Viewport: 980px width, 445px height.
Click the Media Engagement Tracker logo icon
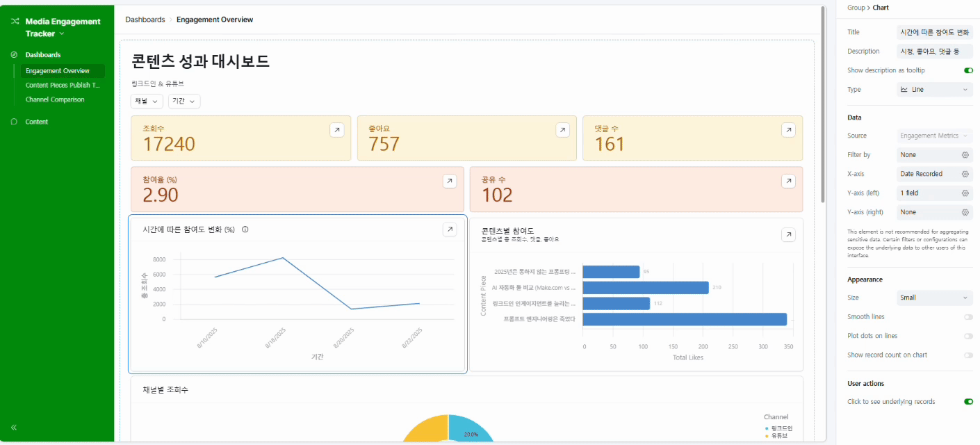click(x=15, y=22)
